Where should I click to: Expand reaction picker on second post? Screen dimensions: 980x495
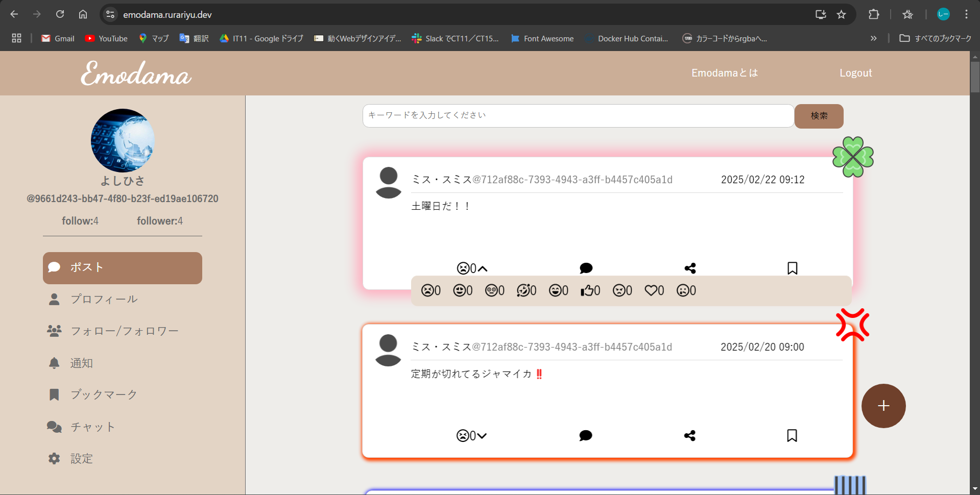coord(482,436)
